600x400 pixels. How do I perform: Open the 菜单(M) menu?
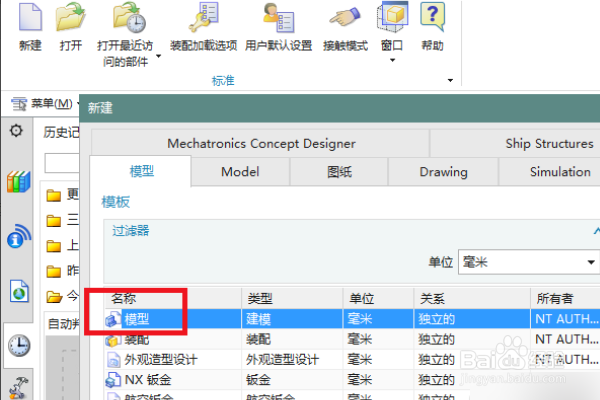pos(46,103)
